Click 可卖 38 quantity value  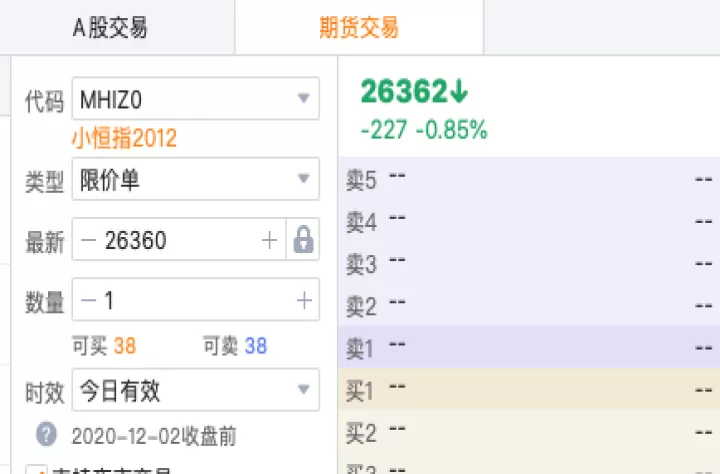256,346
